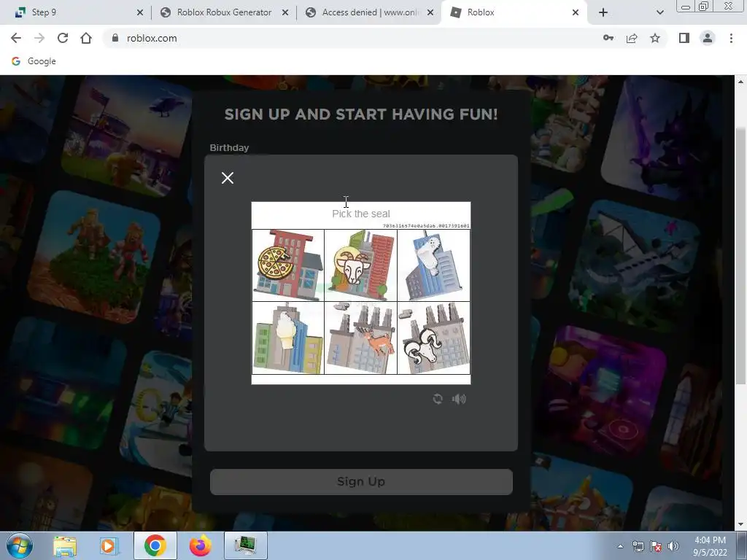Open the Chrome side panel
The height and width of the screenshot is (560, 747).
[684, 38]
